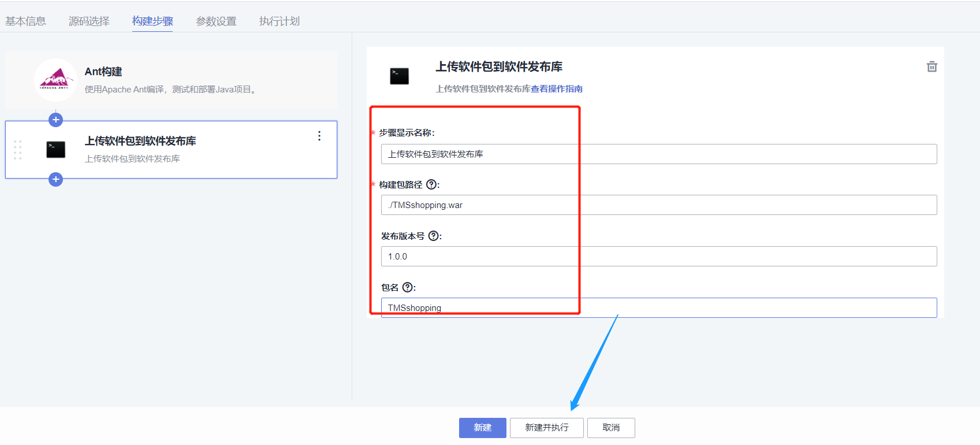
Task: Go to the 参数设置 tab
Action: click(x=216, y=21)
